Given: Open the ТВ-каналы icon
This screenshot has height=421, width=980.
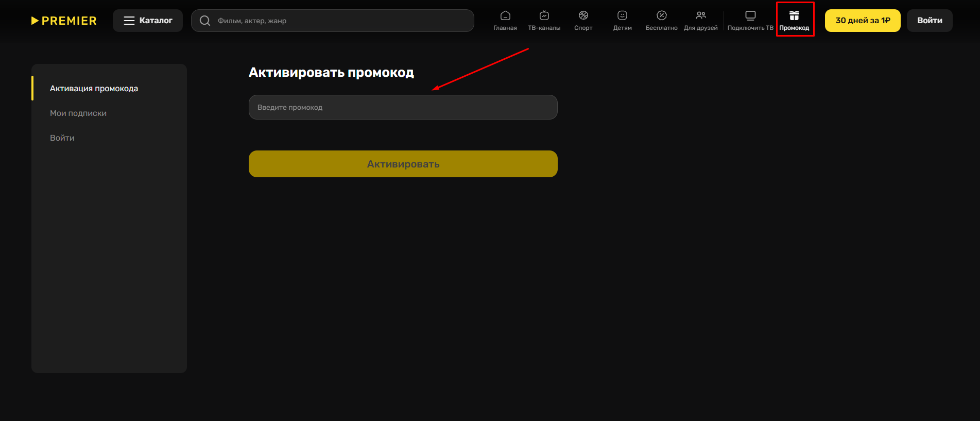Looking at the screenshot, I should (544, 15).
